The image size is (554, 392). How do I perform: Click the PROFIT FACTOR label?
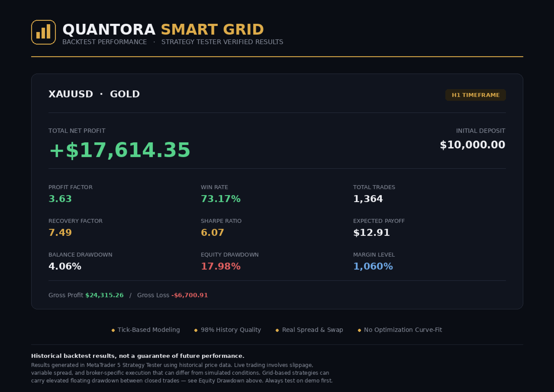(71, 187)
